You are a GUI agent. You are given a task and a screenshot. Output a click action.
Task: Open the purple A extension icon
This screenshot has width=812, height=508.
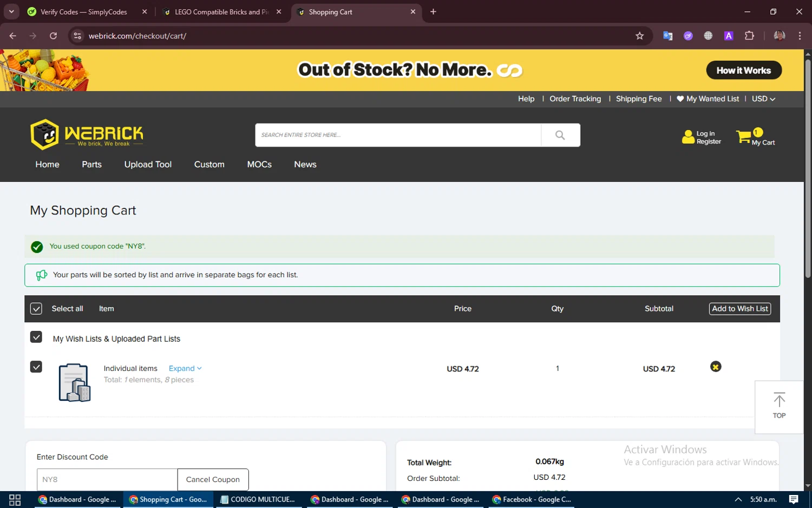coord(729,36)
